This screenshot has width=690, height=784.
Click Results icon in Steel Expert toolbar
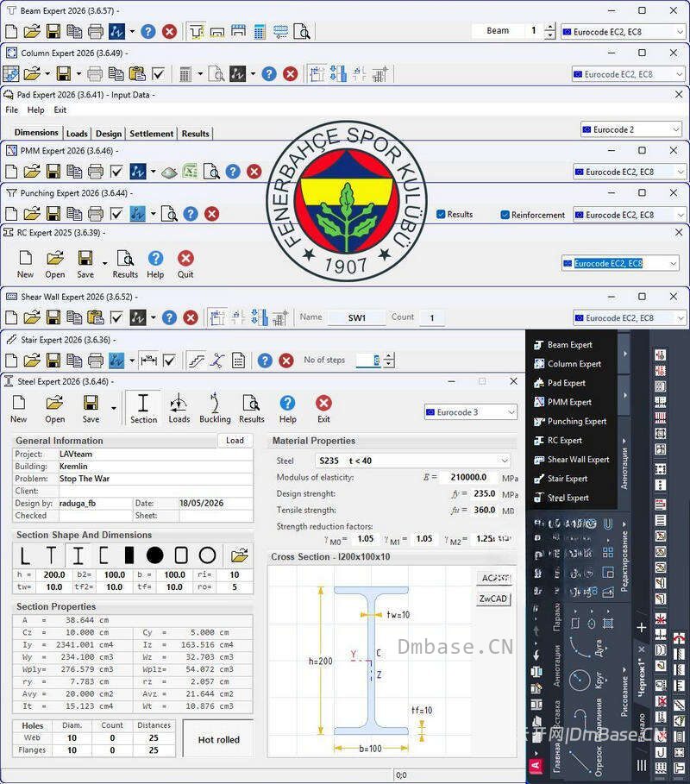252,408
